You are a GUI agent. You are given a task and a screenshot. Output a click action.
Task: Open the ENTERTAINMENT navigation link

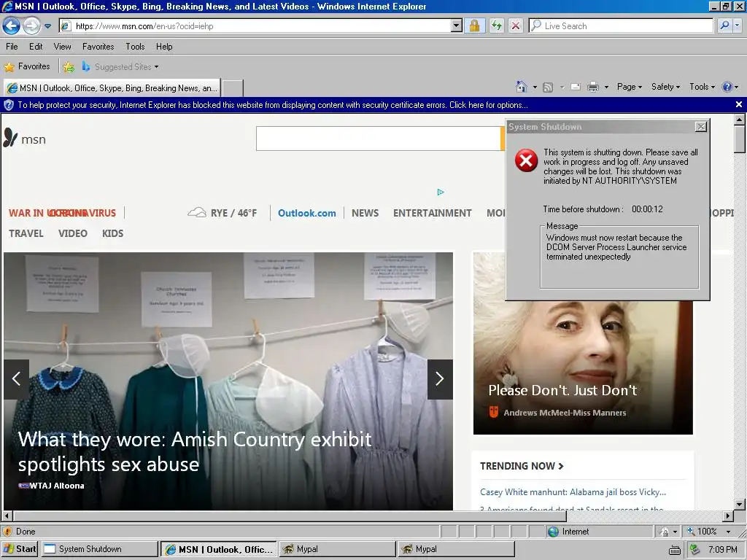pyautogui.click(x=432, y=213)
